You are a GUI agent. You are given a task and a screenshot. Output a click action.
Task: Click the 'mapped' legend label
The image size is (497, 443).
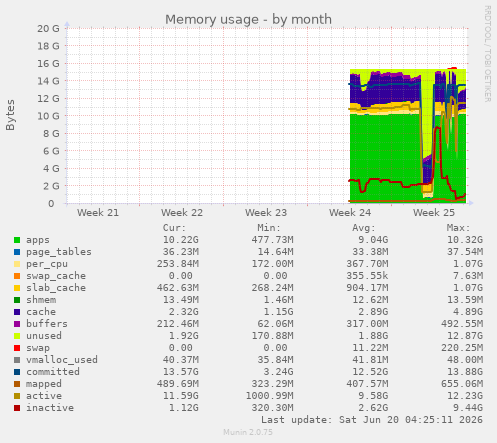[x=44, y=384]
